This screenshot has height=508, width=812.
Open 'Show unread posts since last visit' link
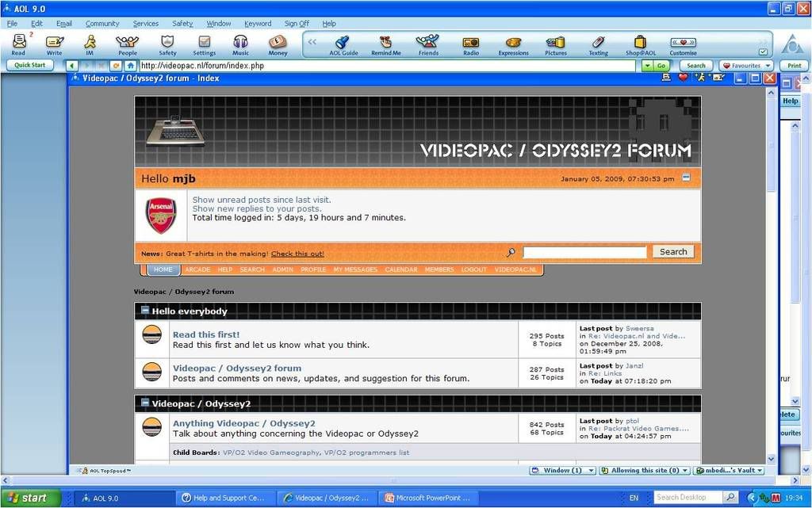click(262, 200)
